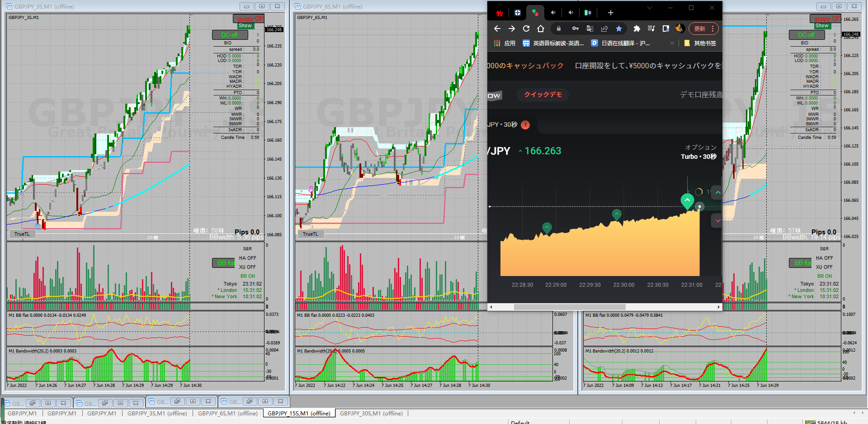Image resolution: width=868 pixels, height=424 pixels.
Task: Open the 其他书签 bookmarks folder
Action: pos(700,43)
